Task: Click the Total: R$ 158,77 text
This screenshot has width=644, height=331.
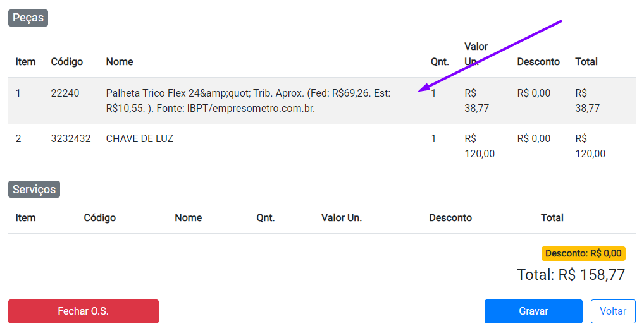Action: [571, 275]
